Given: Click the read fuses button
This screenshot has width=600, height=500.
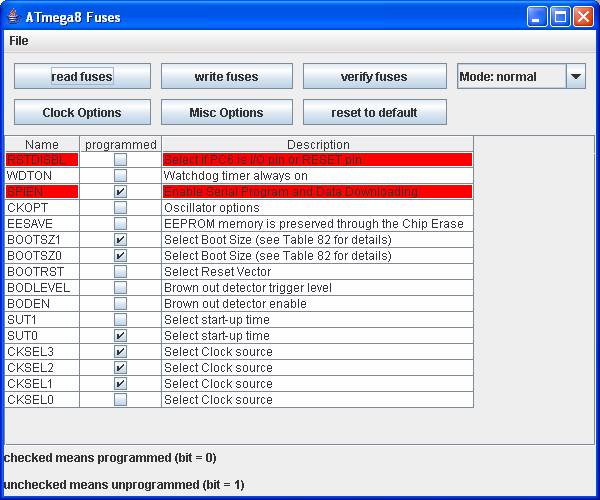Looking at the screenshot, I should (82, 76).
